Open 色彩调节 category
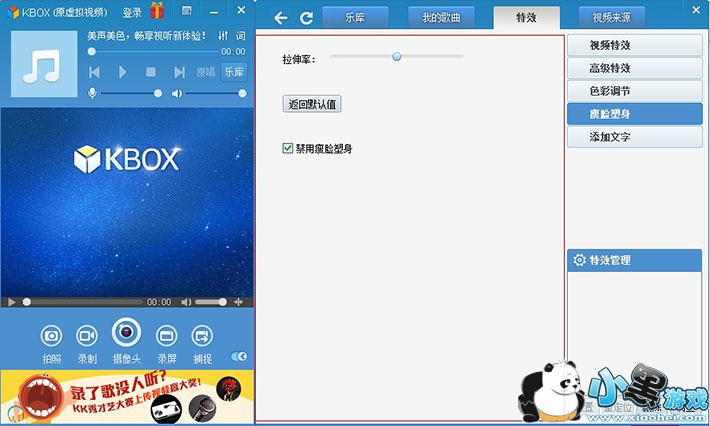710x426 pixels. pyautogui.click(x=634, y=91)
